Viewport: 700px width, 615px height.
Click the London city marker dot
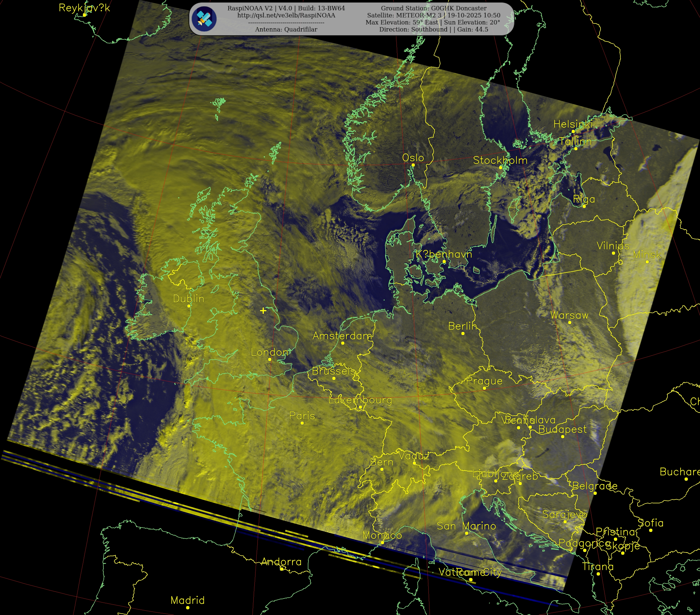[x=269, y=359]
